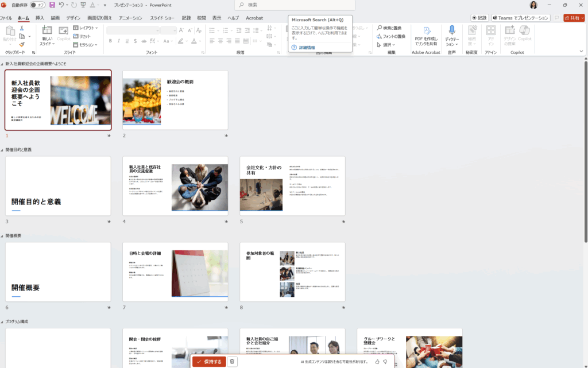The width and height of the screenshot is (588, 368).
Task: Click the undo arrow icon
Action: click(61, 5)
